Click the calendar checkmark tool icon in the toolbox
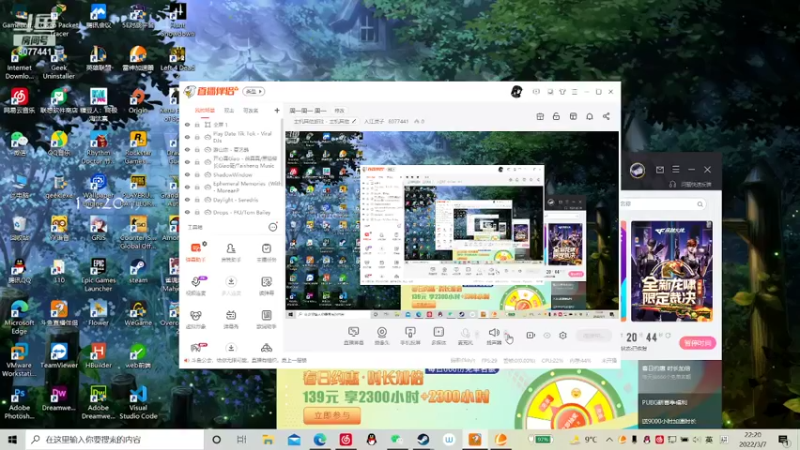Screen dimensions: 800x450 tap(266, 248)
